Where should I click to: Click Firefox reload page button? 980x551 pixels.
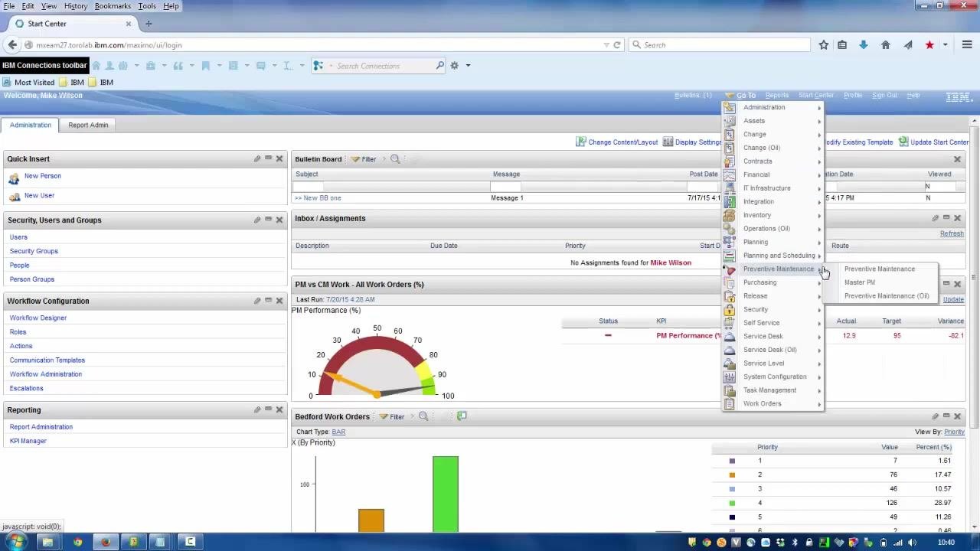(617, 45)
